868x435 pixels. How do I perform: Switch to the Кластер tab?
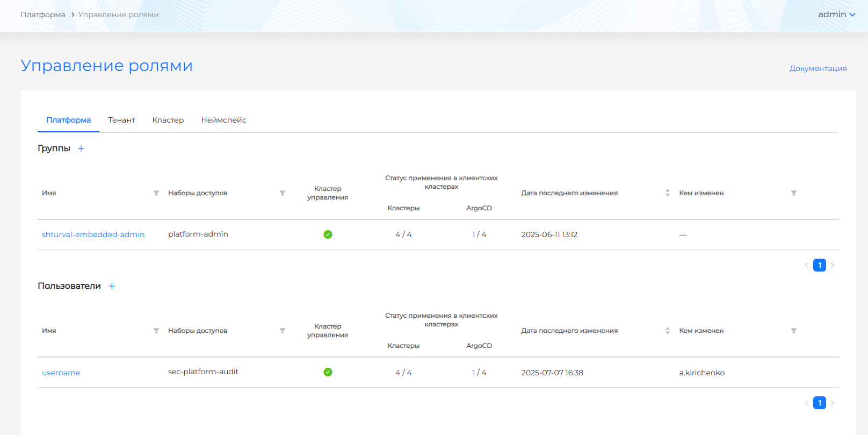[x=168, y=120]
